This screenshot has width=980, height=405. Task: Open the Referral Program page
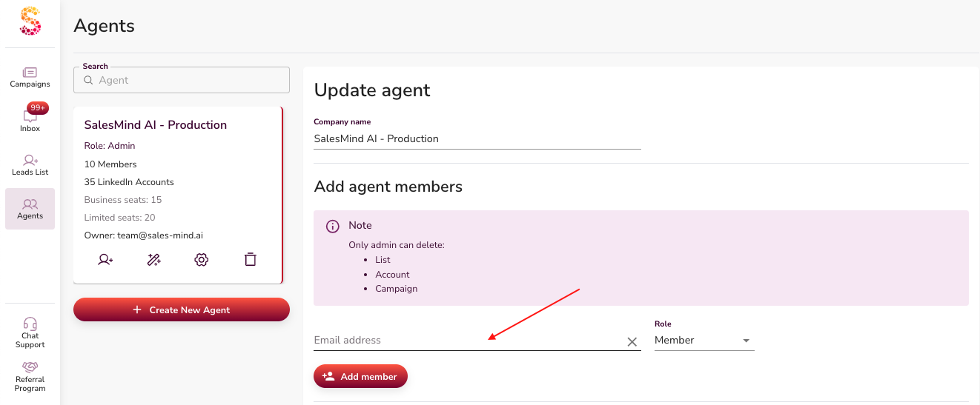[x=30, y=376]
